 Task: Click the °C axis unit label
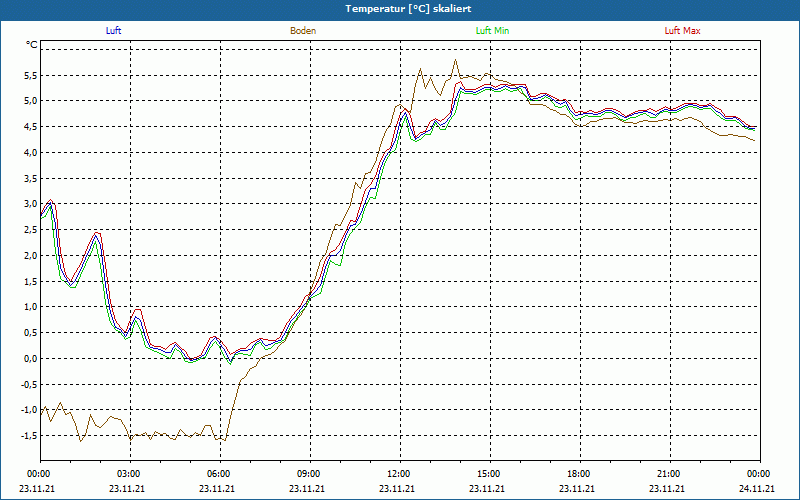point(32,45)
